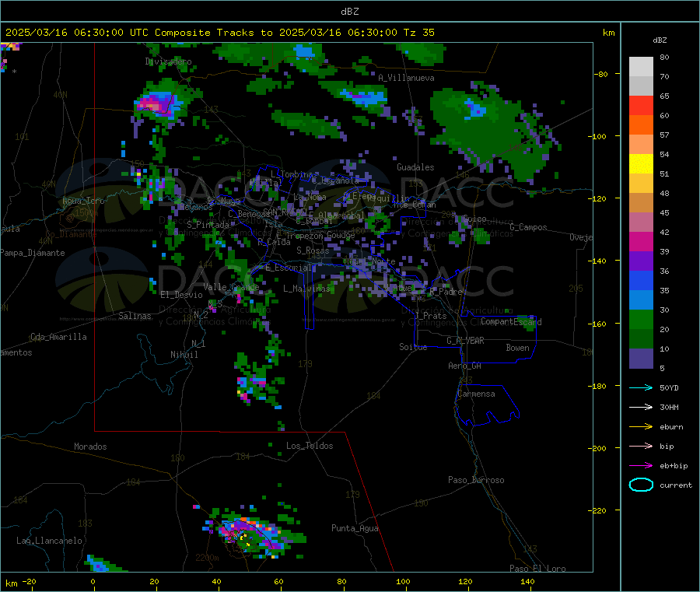Click the slate bottom swatch in dBZ scale
The image size is (700, 592).
pos(641,359)
